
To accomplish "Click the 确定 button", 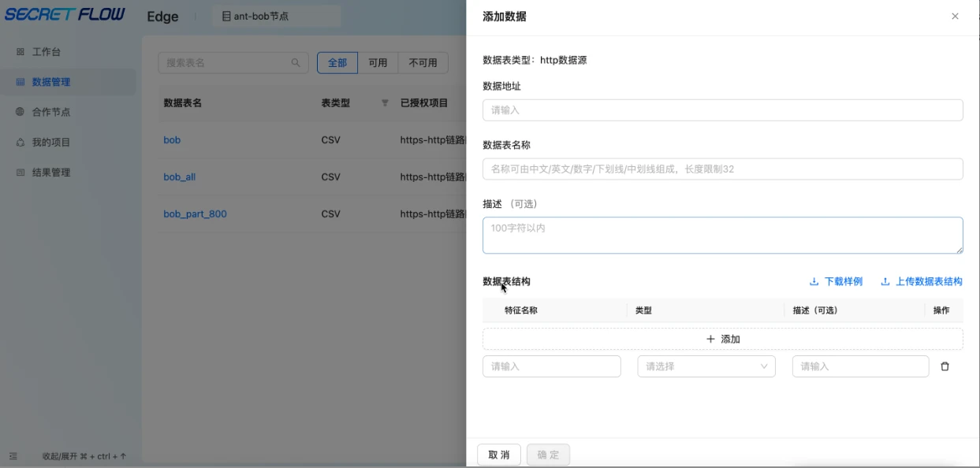I will pos(548,455).
